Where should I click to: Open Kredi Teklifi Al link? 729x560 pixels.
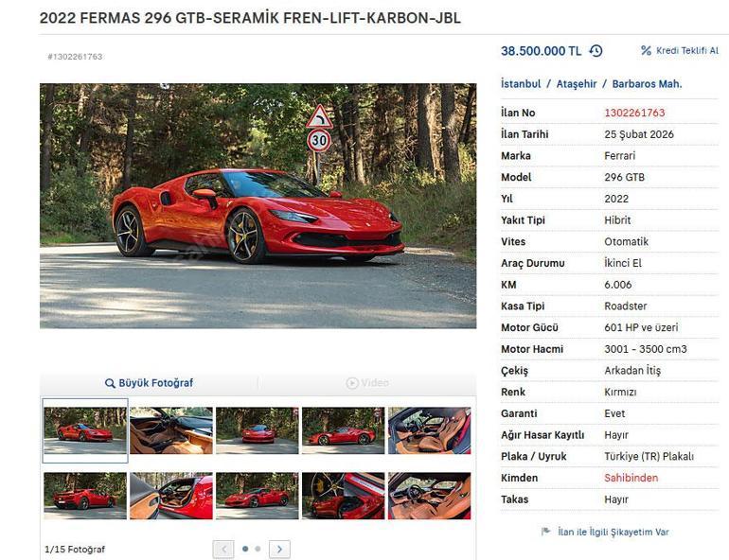tap(687, 51)
